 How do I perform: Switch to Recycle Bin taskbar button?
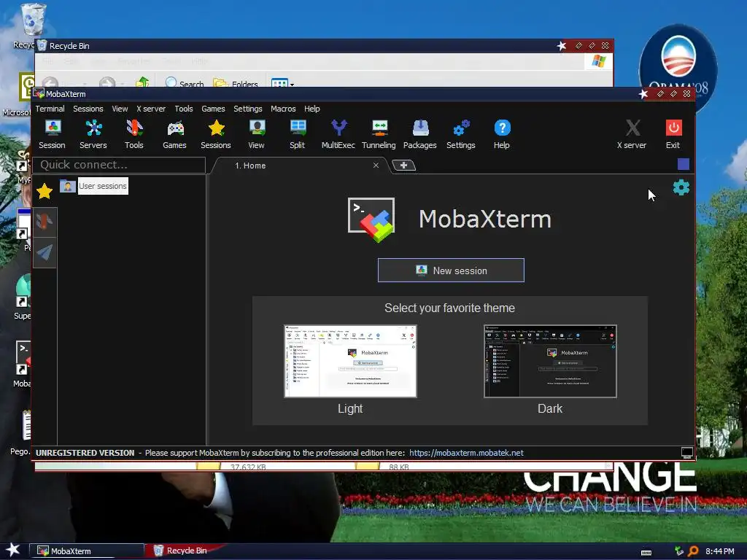pyautogui.click(x=186, y=551)
